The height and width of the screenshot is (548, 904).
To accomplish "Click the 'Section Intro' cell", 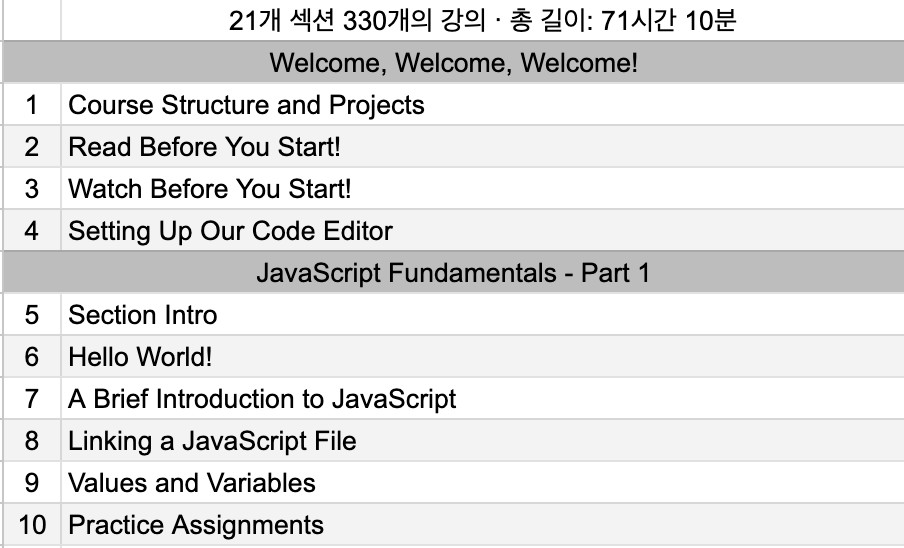I will (482, 315).
